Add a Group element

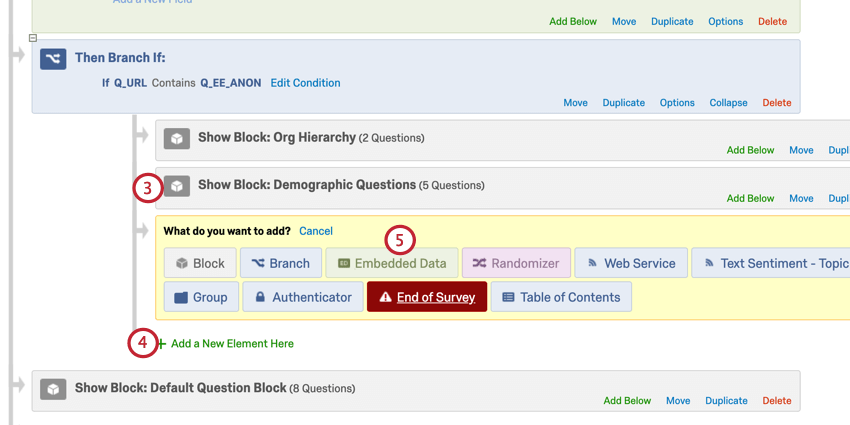click(200, 297)
